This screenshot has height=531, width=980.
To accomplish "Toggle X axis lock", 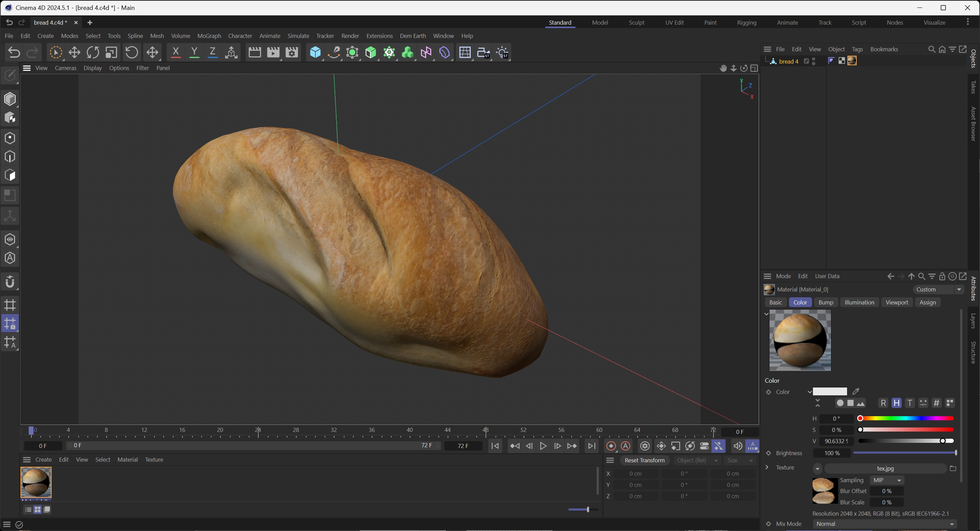I will coord(175,53).
